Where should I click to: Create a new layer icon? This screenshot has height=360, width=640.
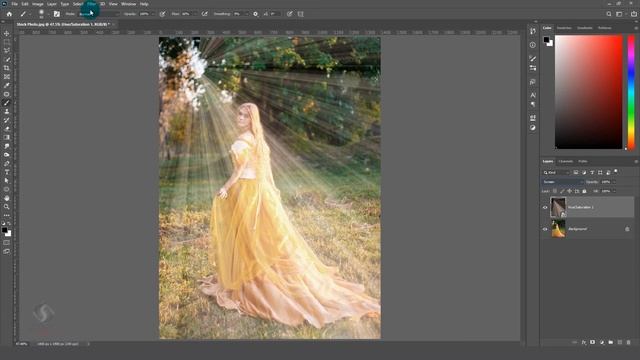(x=620, y=342)
